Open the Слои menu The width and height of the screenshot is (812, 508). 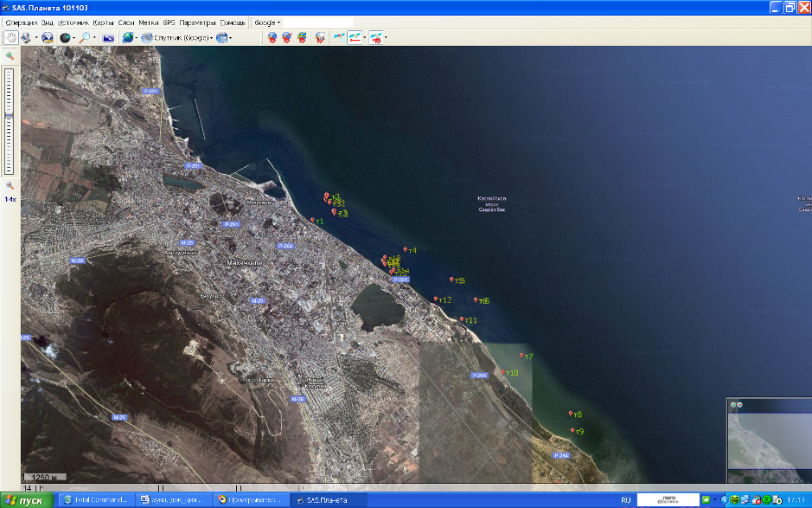tap(126, 23)
